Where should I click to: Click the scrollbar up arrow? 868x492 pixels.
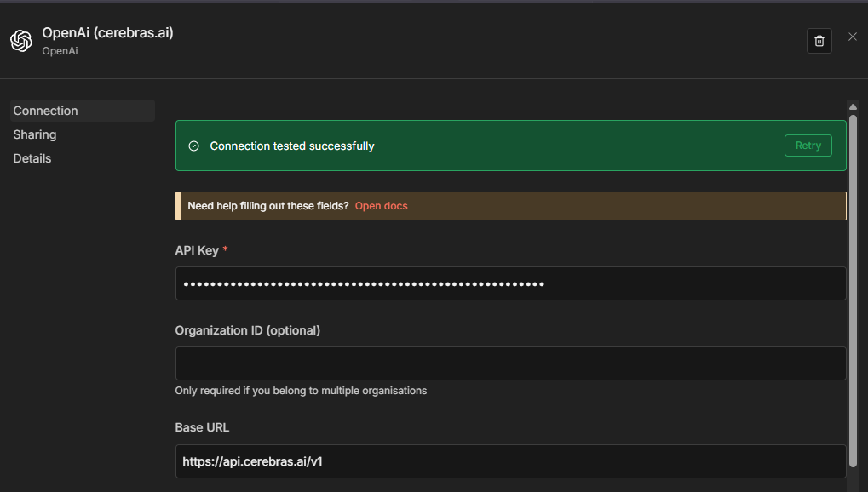click(x=853, y=106)
